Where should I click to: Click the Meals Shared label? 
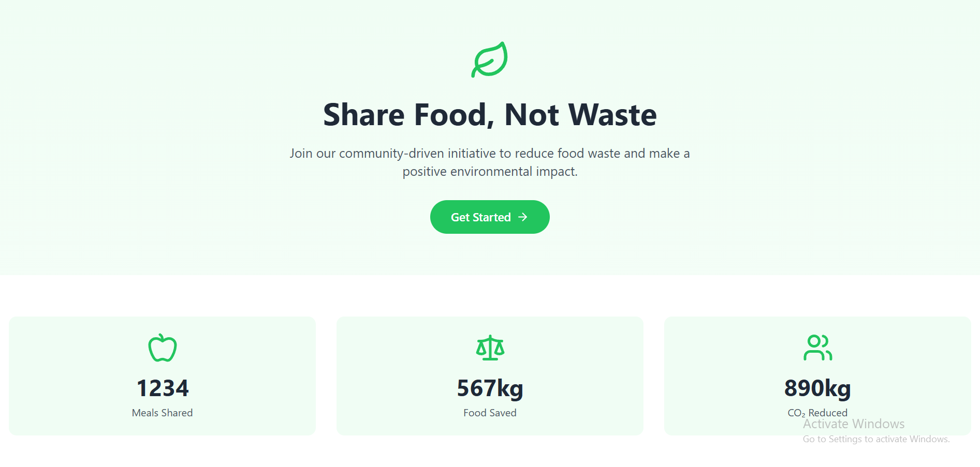(x=163, y=413)
